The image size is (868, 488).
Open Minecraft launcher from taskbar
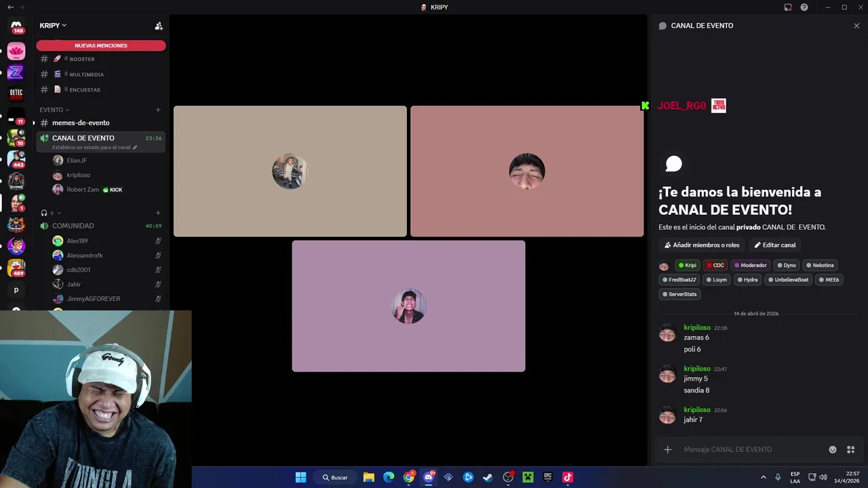coord(528,477)
